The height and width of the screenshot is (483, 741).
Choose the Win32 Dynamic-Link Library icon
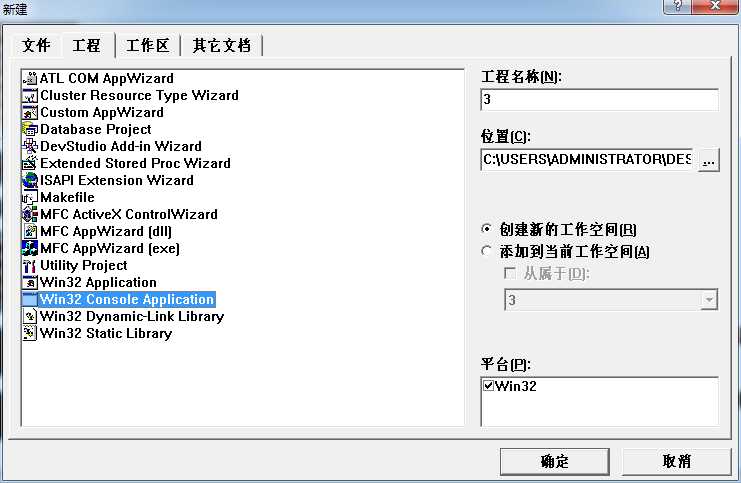point(30,317)
